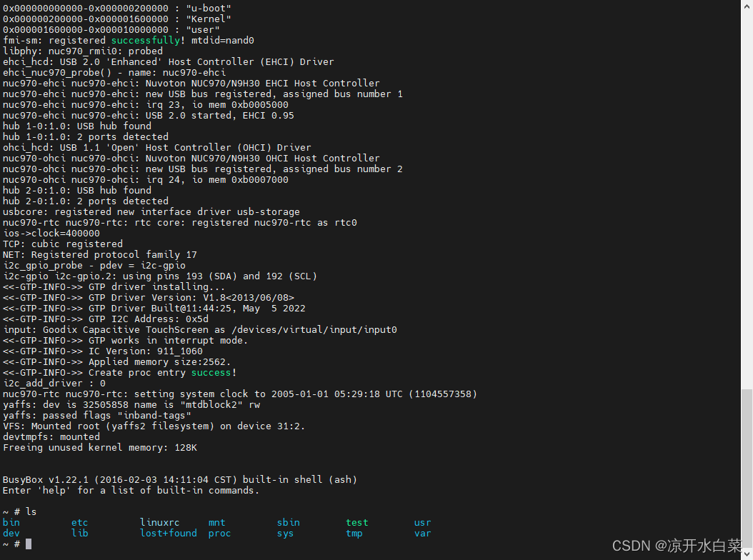Click 'ehci_nuc970_probe() - name: nuc970-ehci' line

pyautogui.click(x=114, y=73)
